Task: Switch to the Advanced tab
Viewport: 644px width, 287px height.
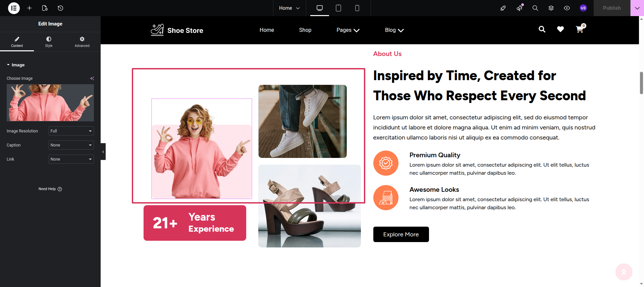Action: click(x=82, y=42)
